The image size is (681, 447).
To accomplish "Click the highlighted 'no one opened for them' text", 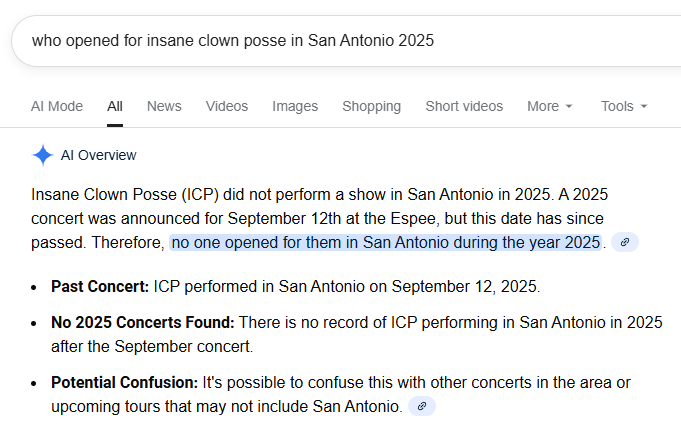I will (386, 242).
